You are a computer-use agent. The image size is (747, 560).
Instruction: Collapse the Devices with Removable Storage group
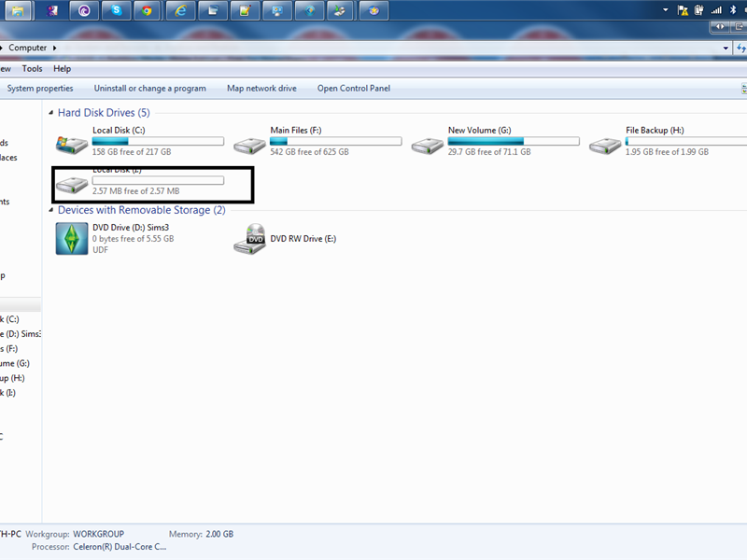tap(51, 210)
